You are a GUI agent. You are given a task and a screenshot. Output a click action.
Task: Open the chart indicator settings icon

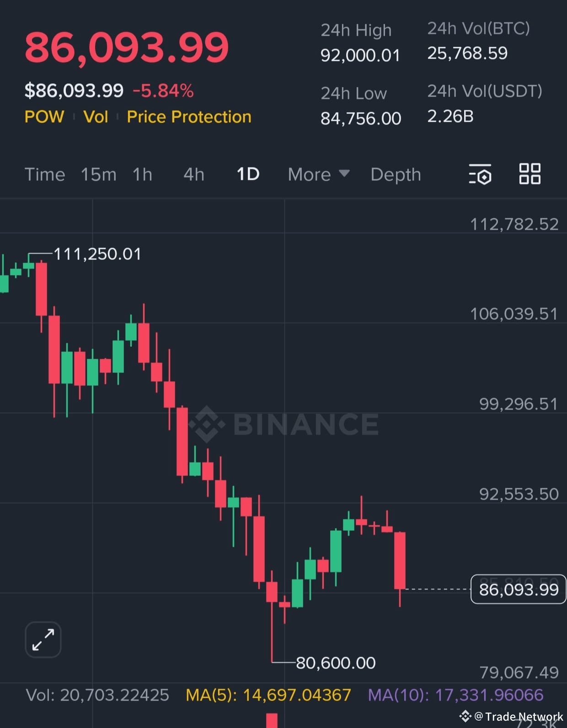click(480, 174)
